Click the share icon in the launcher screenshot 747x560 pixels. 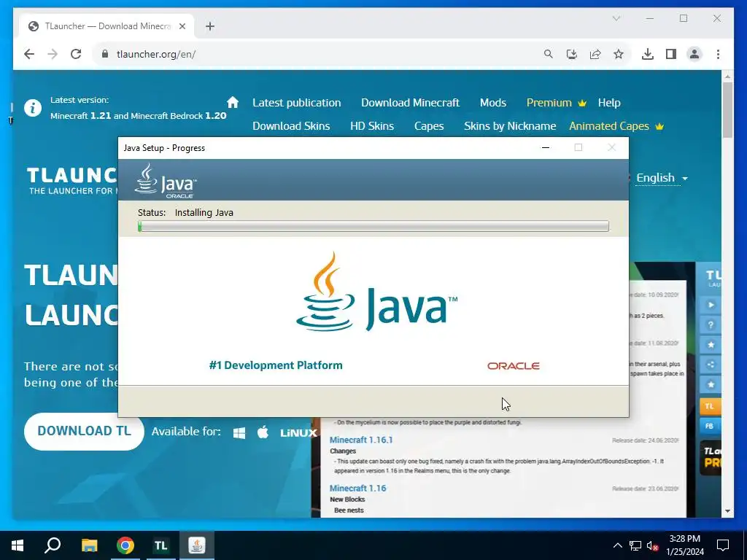click(x=711, y=365)
